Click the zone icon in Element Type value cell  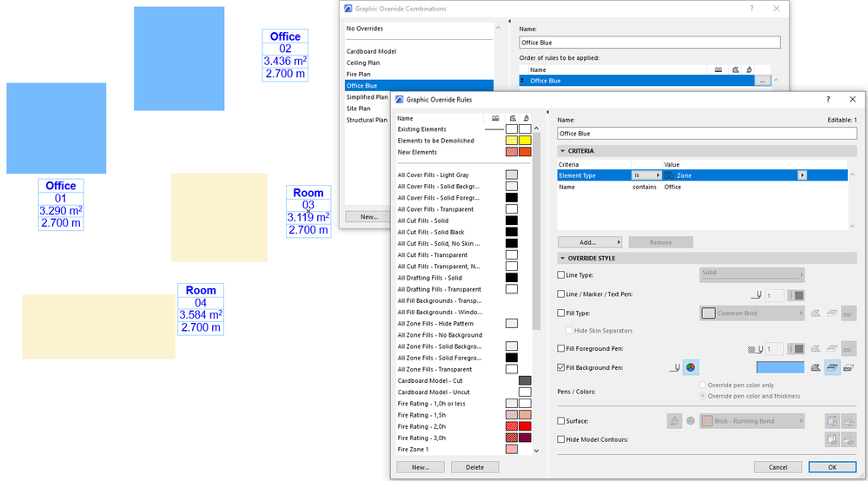pyautogui.click(x=669, y=175)
